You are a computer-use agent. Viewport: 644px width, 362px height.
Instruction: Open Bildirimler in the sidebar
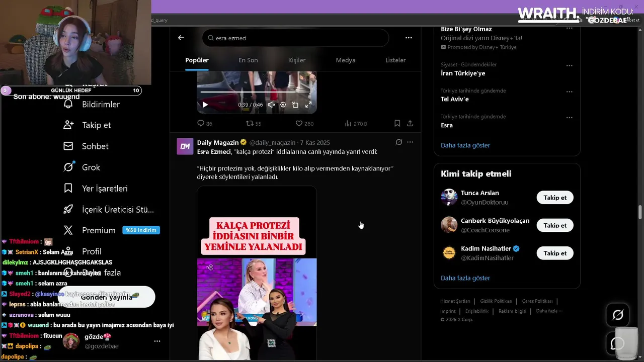tap(92, 104)
